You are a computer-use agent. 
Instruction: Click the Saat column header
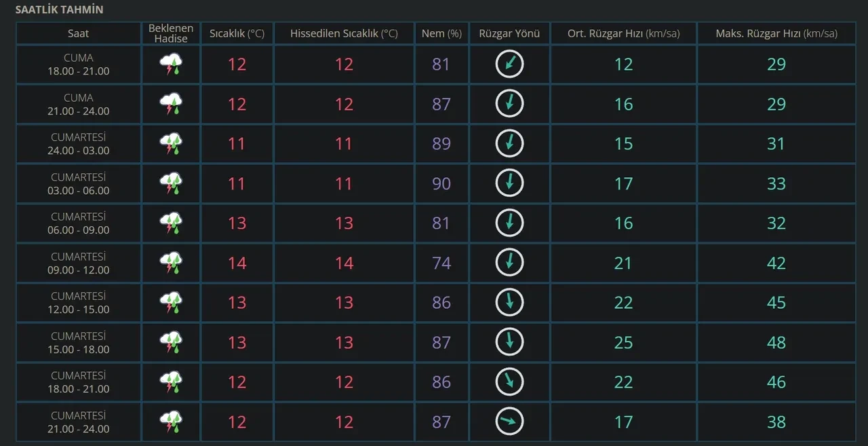(x=78, y=33)
